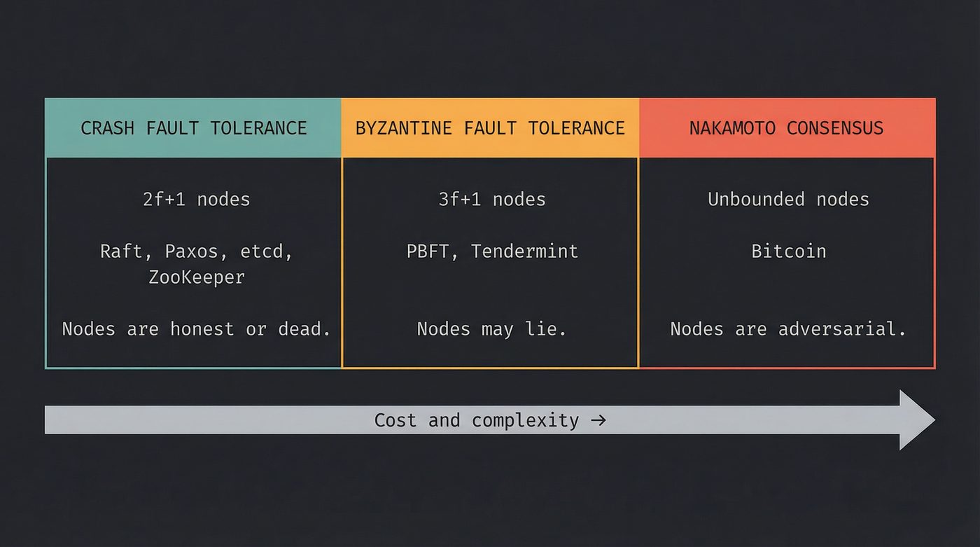Select the Unbounded nodes text
The image size is (980, 547).
click(788, 199)
